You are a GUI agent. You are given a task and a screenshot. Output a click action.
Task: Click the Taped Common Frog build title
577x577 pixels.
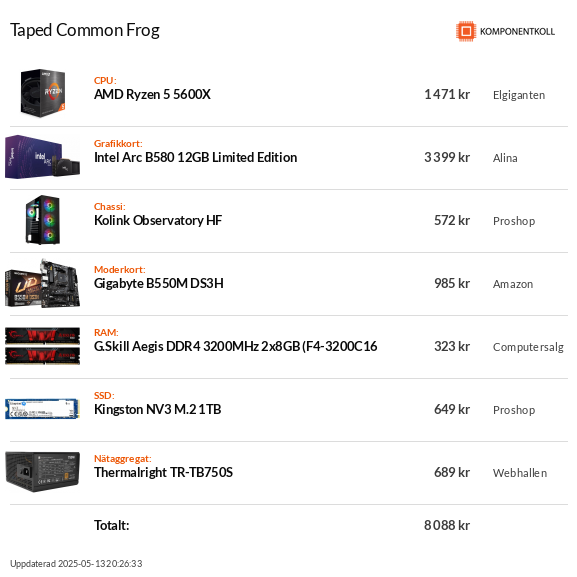pos(85,30)
